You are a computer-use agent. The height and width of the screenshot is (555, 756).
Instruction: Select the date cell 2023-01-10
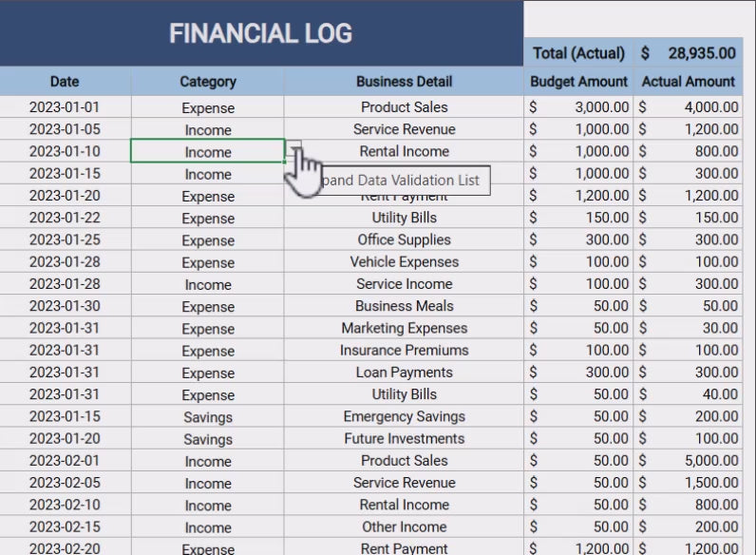click(65, 151)
